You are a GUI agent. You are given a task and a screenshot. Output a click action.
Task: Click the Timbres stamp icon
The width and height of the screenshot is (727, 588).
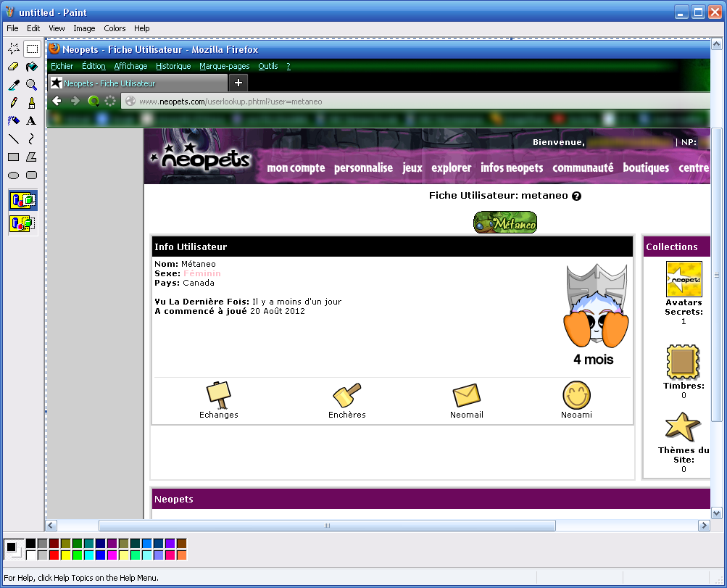[x=683, y=363]
